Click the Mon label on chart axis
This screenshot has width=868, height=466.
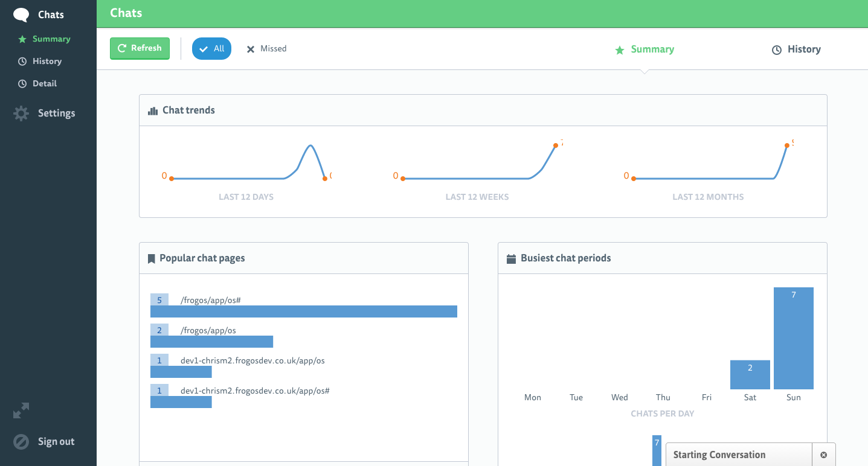(x=533, y=398)
